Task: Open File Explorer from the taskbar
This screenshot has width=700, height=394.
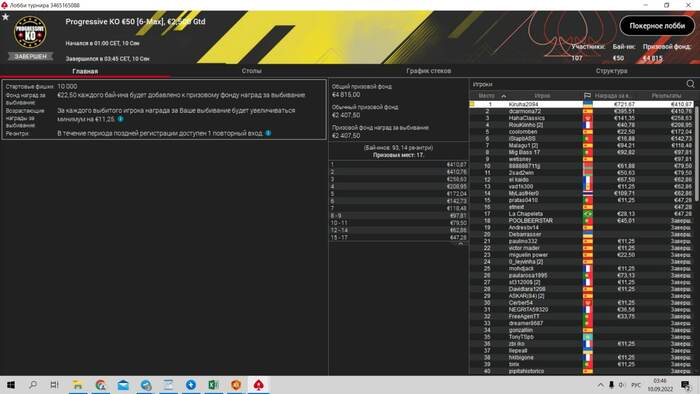Action: pos(78,385)
